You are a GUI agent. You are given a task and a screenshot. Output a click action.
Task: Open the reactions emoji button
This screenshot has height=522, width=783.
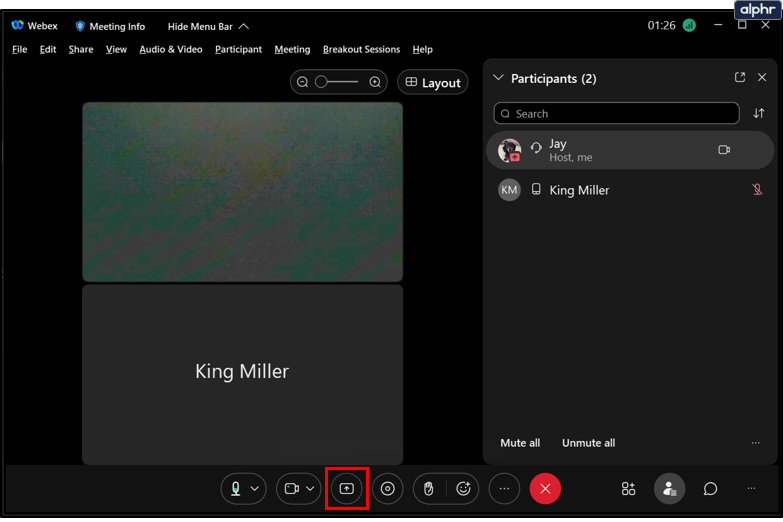pyautogui.click(x=463, y=488)
